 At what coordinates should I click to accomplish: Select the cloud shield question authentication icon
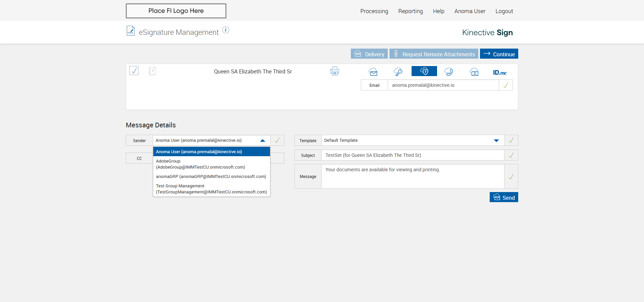[424, 71]
